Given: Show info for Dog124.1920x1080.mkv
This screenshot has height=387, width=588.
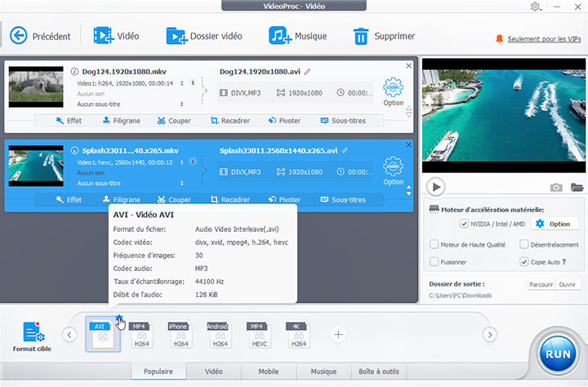Looking at the screenshot, I should pyautogui.click(x=74, y=71).
